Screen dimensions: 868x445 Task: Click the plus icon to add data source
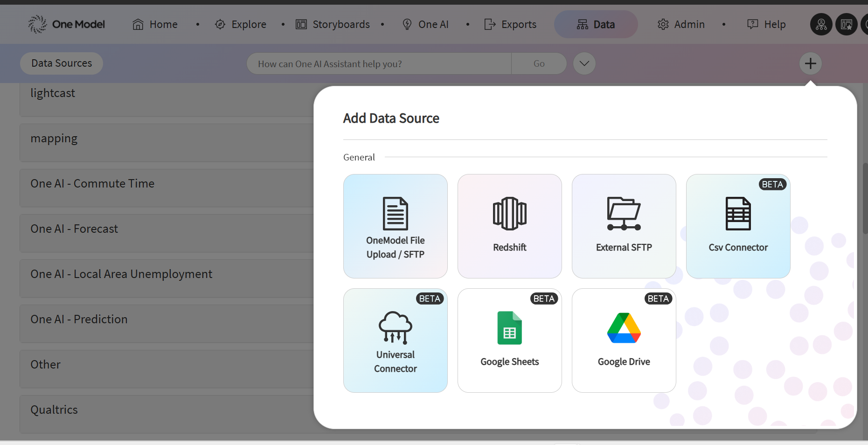tap(810, 63)
